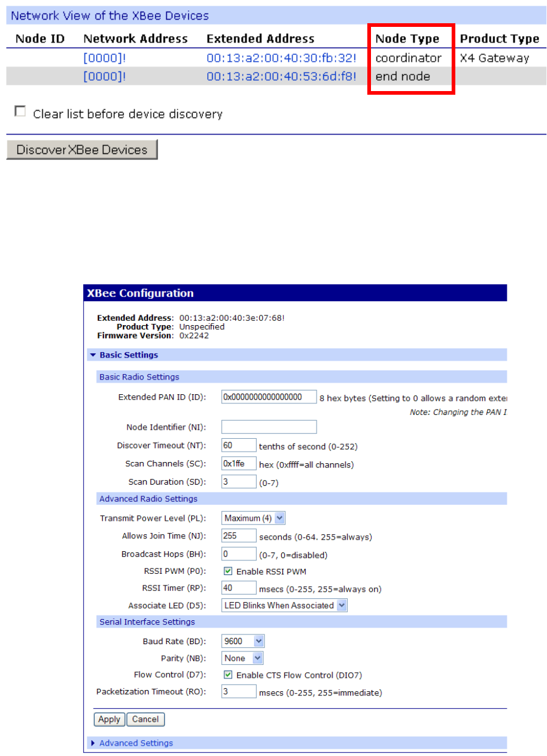Click the Allows Join Time (NJ) field

point(239,536)
